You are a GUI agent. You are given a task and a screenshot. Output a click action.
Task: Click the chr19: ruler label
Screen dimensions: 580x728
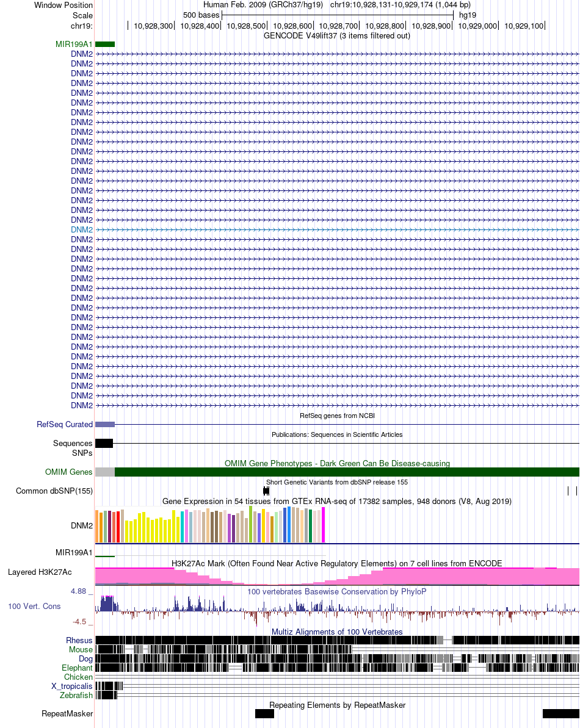click(x=82, y=26)
